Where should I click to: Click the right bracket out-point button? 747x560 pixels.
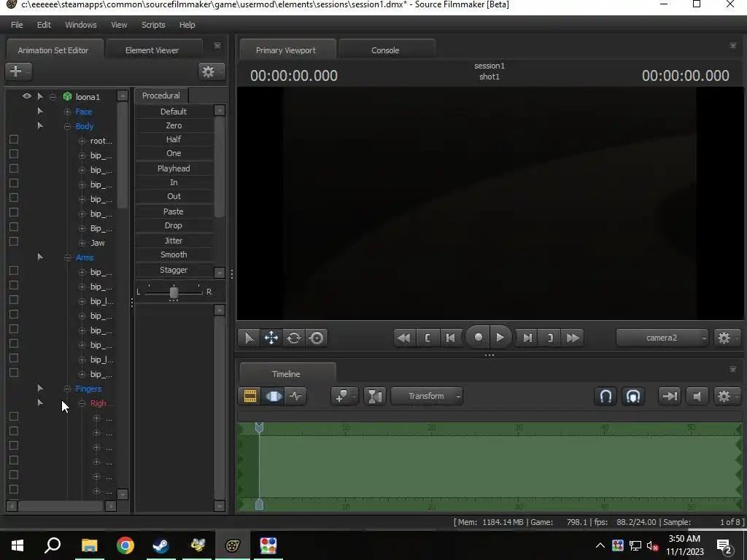point(550,338)
